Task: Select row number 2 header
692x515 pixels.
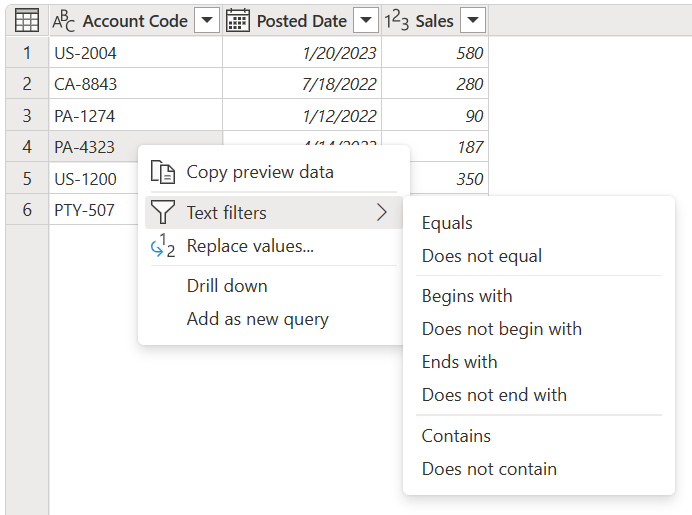Action: pyautogui.click(x=27, y=84)
